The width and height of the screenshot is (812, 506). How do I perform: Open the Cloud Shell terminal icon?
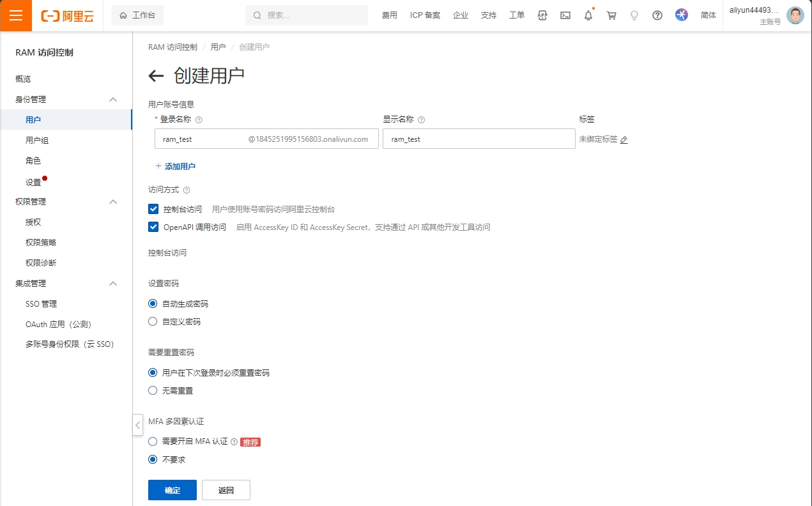click(x=565, y=15)
